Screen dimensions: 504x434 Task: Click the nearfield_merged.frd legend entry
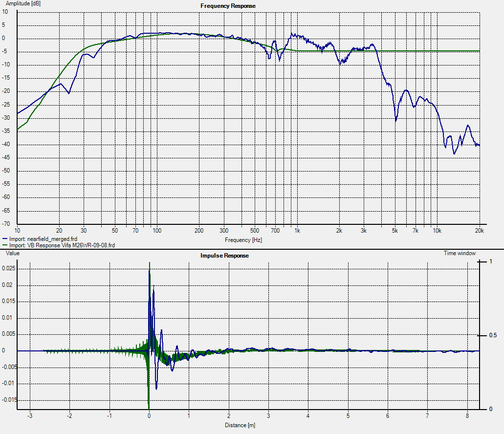43,239
